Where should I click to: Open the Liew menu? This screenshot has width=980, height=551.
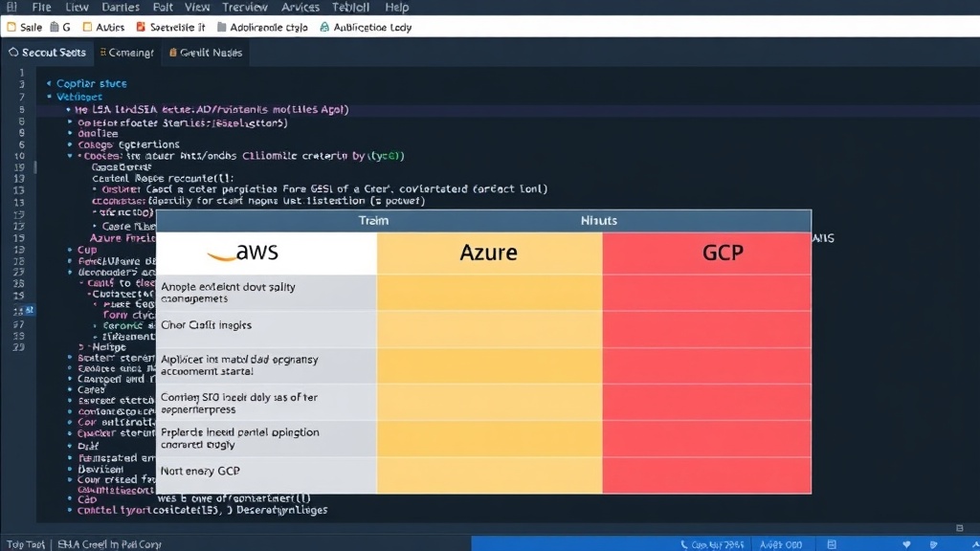point(77,7)
